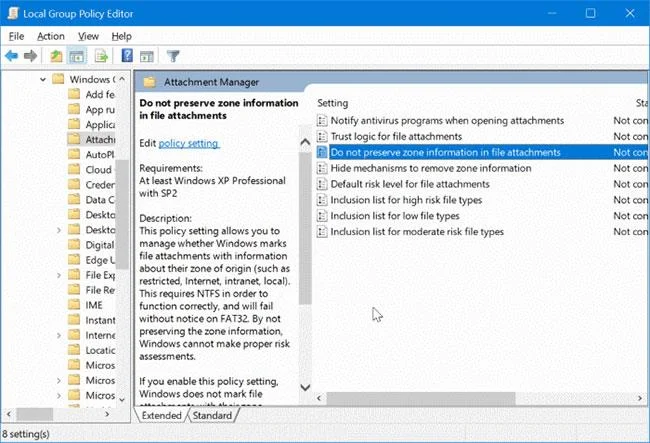Select the AutoPl... folder in tree
This screenshot has width=650, height=443.
point(91,155)
